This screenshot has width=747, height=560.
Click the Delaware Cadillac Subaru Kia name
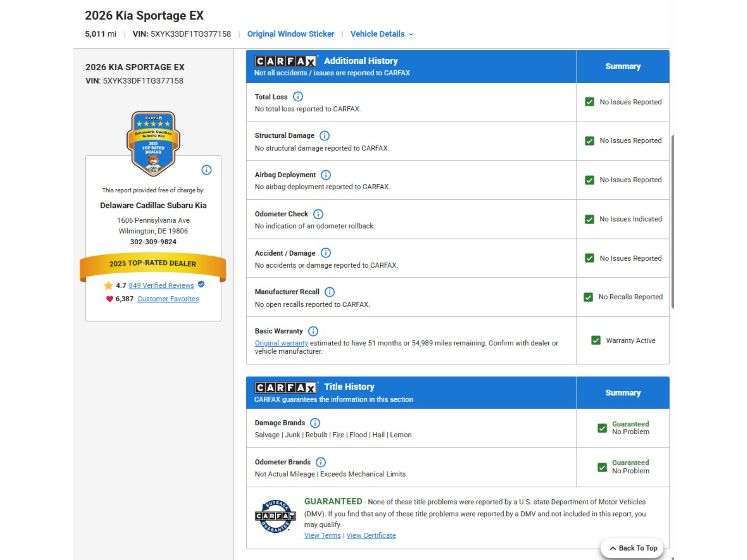tap(153, 205)
